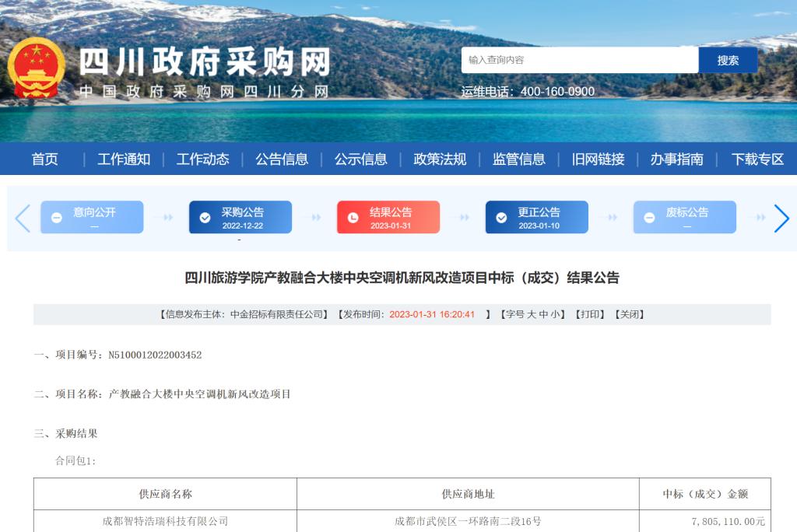The image size is (797, 532).
Task: Open 监管信息 navigation item
Action: coord(519,159)
